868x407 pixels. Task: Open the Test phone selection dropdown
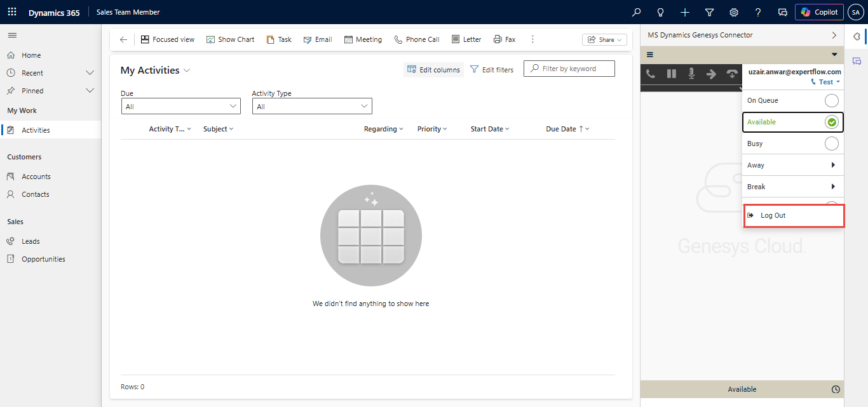point(826,82)
